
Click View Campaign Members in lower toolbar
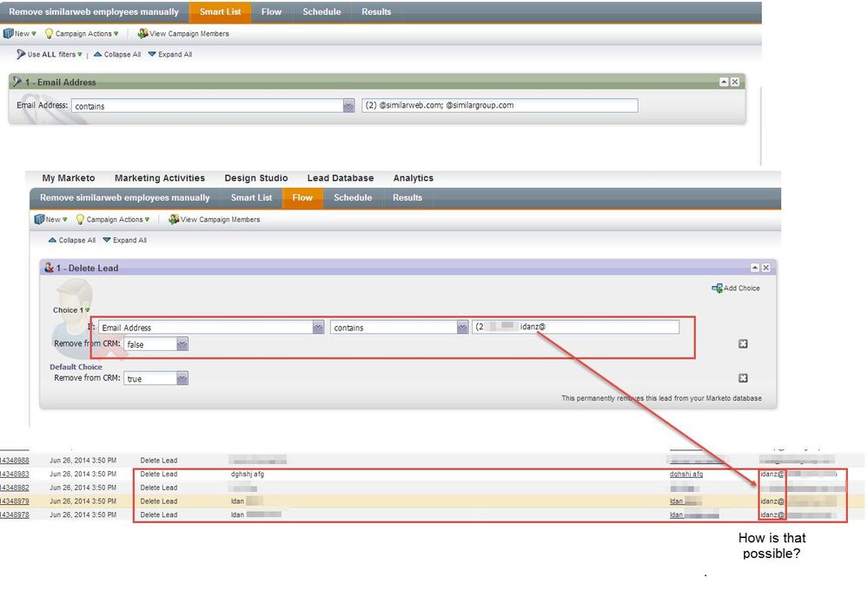[214, 220]
